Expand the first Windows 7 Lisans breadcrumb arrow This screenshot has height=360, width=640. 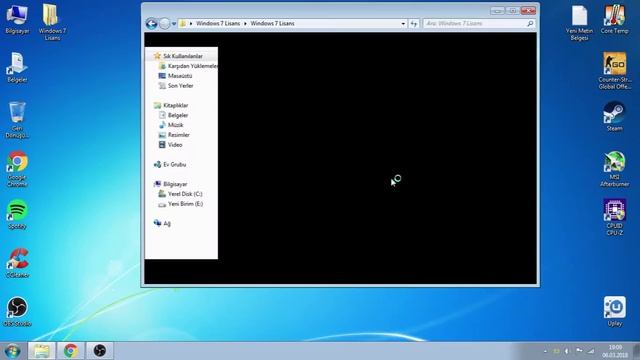(x=245, y=24)
